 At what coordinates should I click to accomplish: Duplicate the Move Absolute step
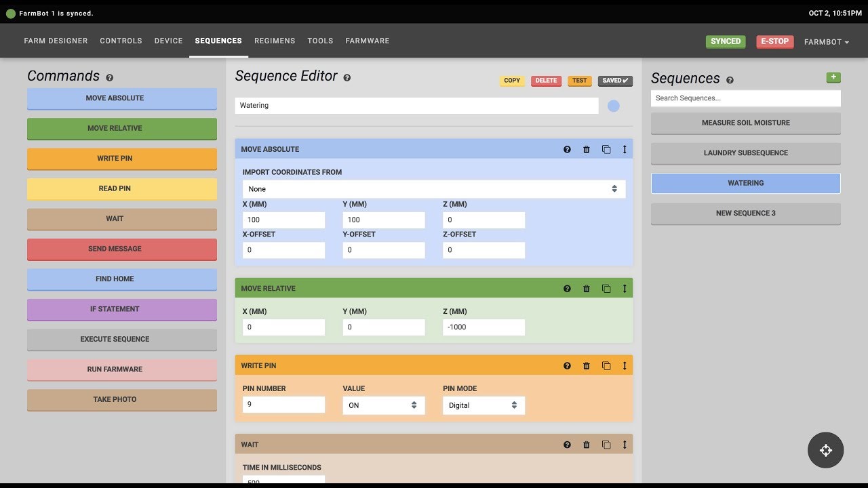[606, 149]
